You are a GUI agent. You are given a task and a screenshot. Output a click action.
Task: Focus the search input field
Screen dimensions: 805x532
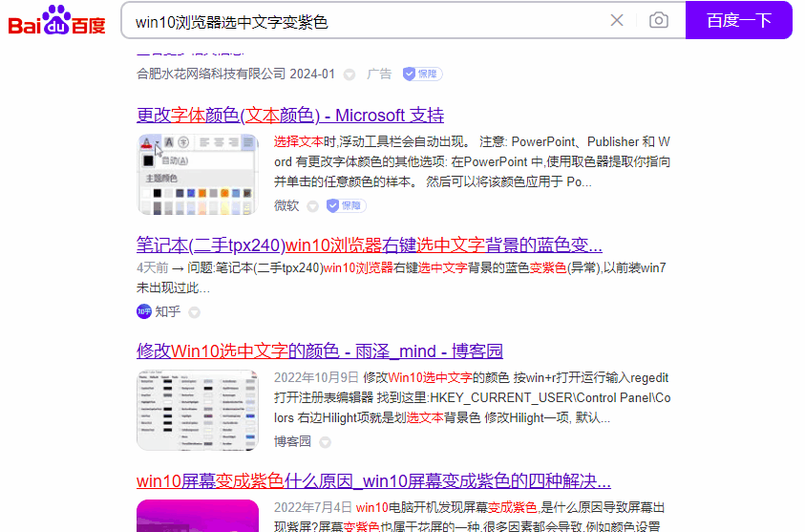coord(365,21)
